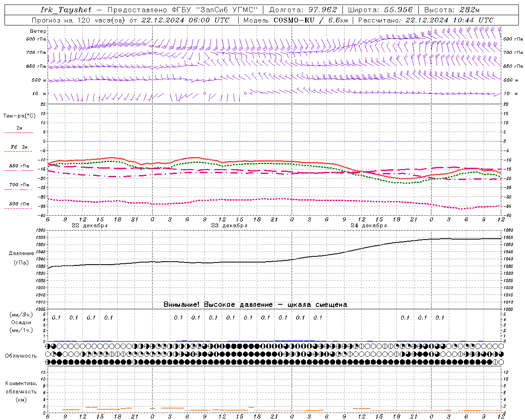Viewport: 525px width, 420px height.
Task: Click the 700 гПа wind level label on the left
Action: [x=36, y=52]
